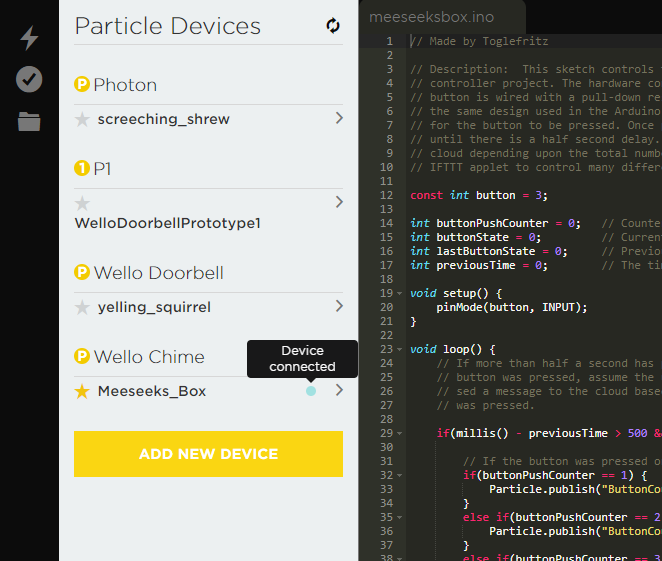Screen dimensions: 662x561
Task: Click the Wello Doorbell platform icon
Action: 82,272
